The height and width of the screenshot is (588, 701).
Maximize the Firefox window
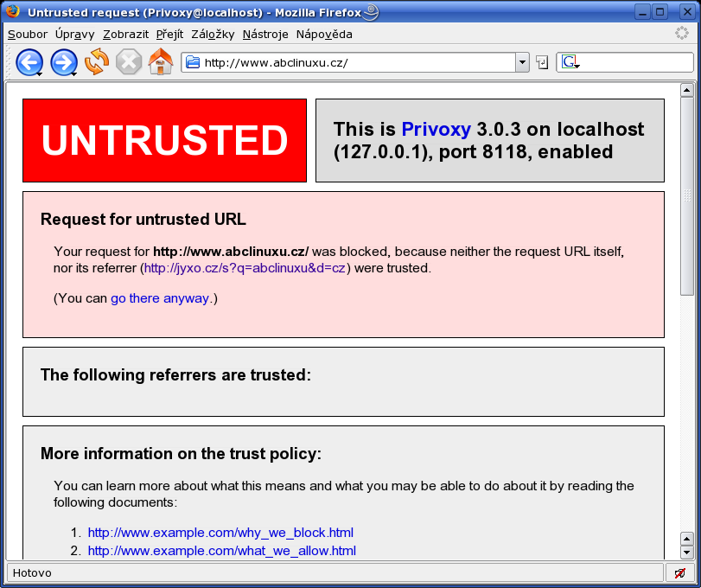point(660,11)
